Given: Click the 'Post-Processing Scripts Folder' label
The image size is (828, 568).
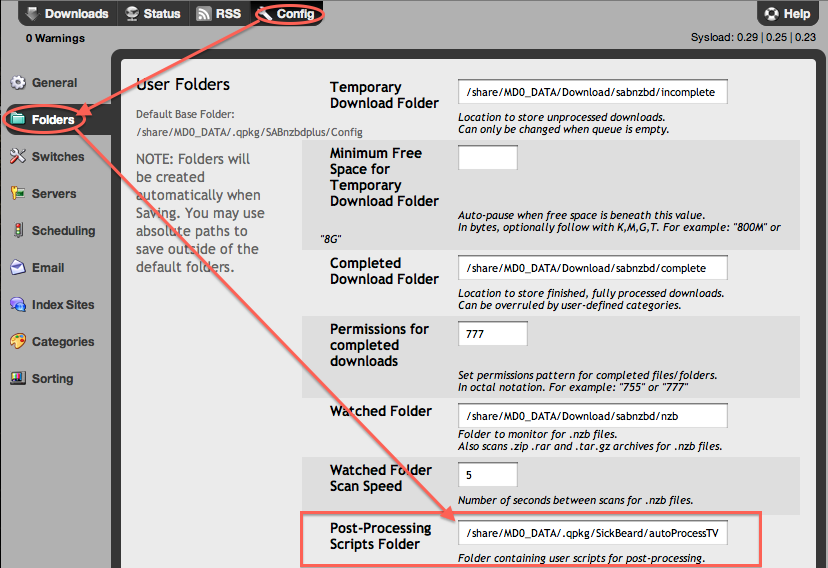Looking at the screenshot, I should tap(381, 536).
